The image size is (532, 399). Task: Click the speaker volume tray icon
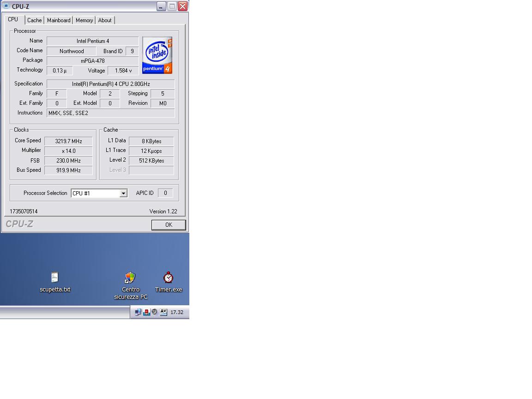[x=155, y=312]
